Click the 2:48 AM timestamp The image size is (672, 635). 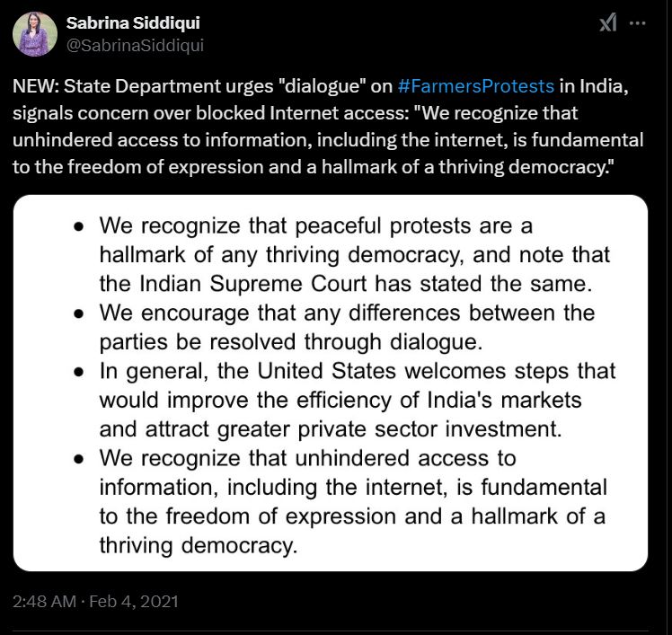tap(44, 602)
